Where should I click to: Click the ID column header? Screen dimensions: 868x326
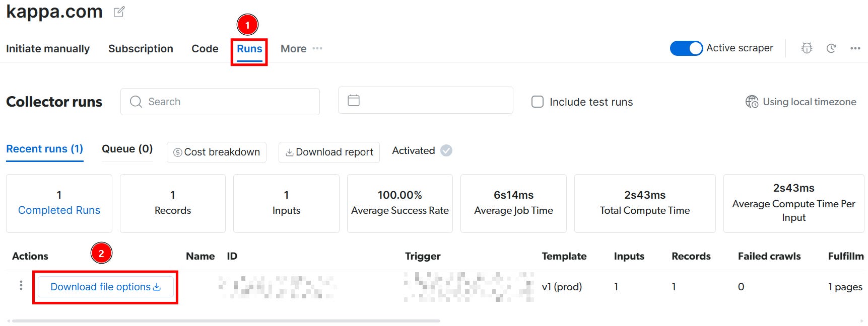(x=232, y=256)
